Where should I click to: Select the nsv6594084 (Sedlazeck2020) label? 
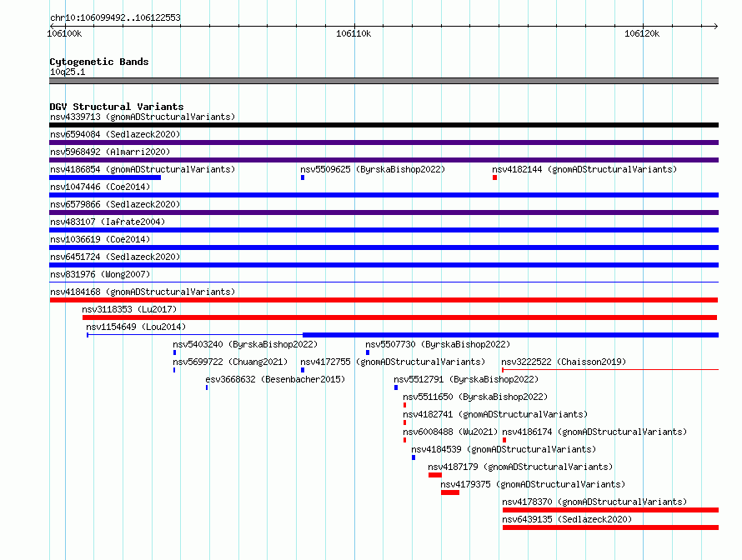point(115,134)
